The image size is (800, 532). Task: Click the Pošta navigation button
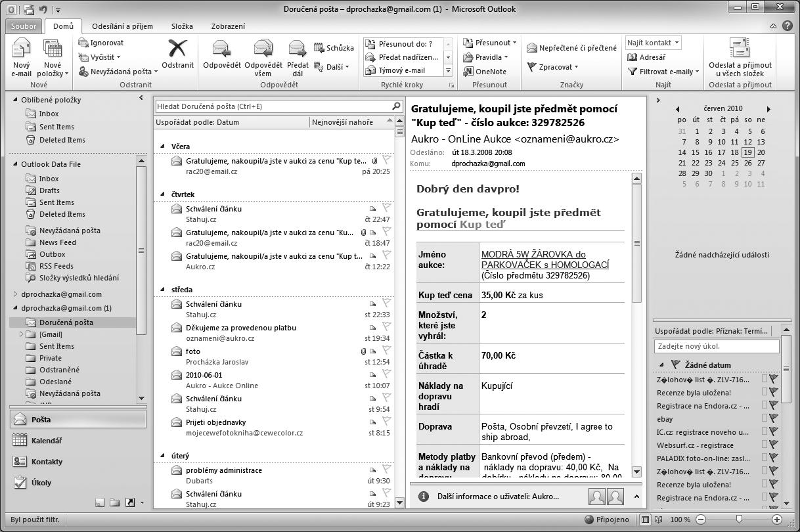pyautogui.click(x=78, y=419)
